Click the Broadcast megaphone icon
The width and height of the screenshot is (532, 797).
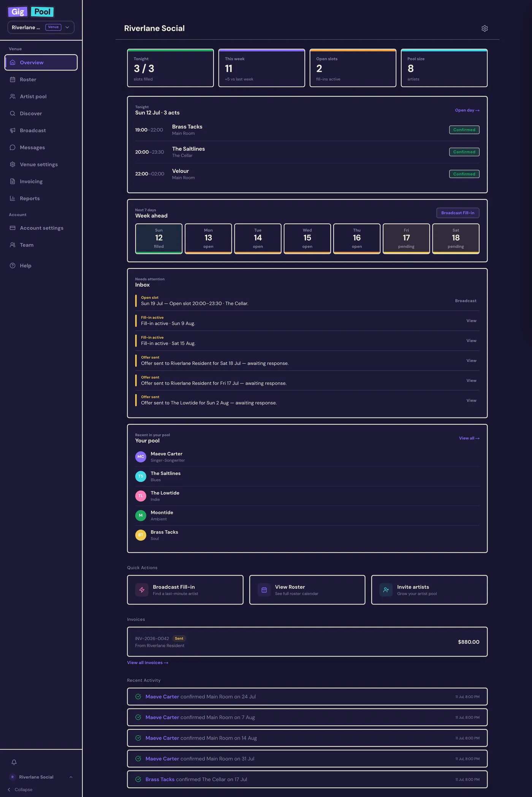13,130
